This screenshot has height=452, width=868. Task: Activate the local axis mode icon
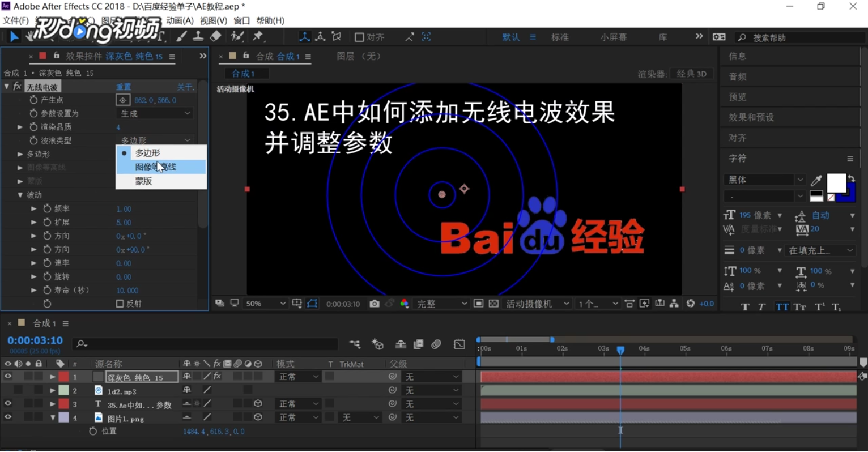pos(305,37)
